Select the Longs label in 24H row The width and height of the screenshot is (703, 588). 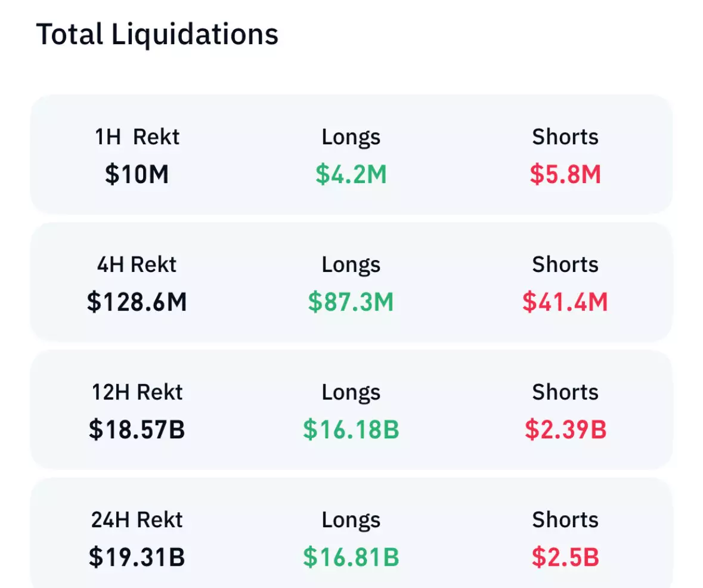click(351, 520)
